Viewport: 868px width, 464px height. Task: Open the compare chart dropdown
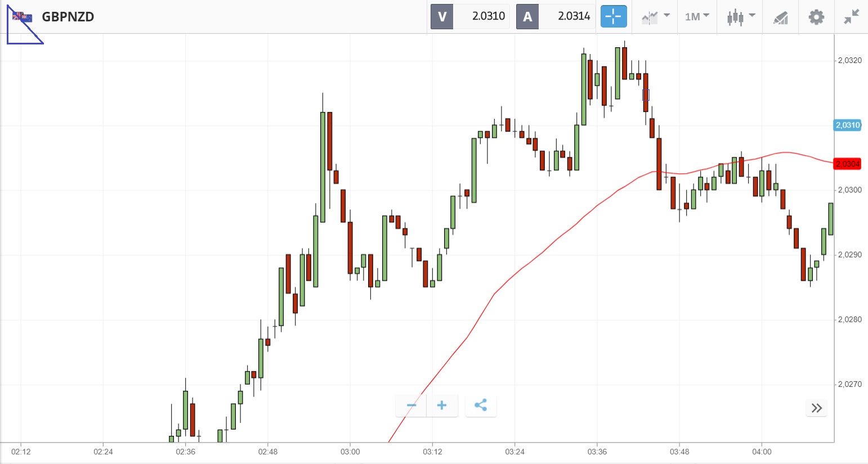[x=655, y=16]
